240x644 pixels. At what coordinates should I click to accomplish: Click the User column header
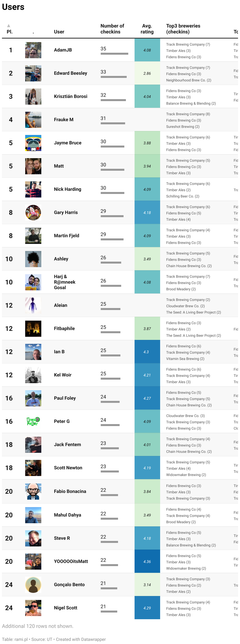59,32
